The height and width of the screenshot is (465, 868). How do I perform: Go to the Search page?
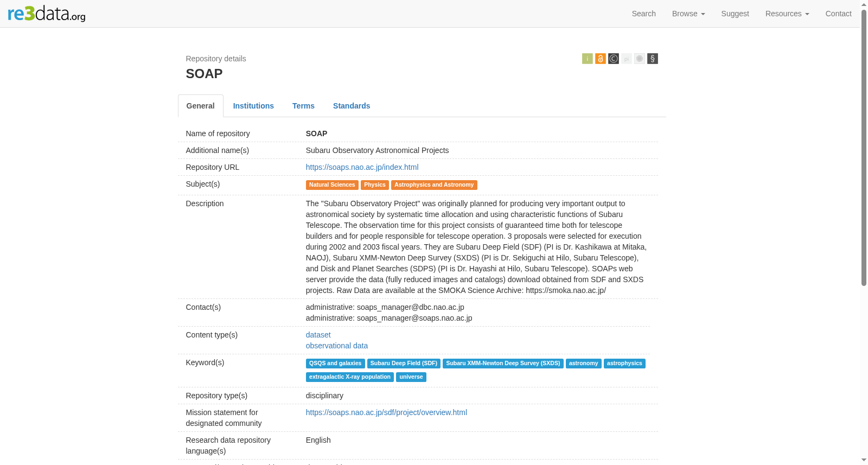pos(644,14)
